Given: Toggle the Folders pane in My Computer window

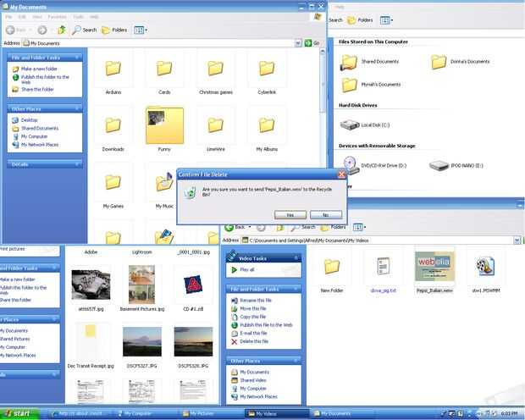Looking at the screenshot, I should pos(360,20).
